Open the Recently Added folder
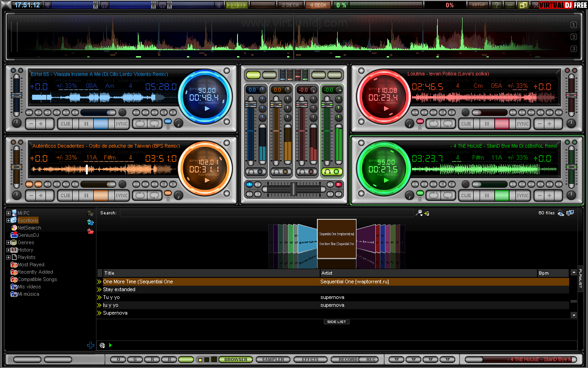 35,272
